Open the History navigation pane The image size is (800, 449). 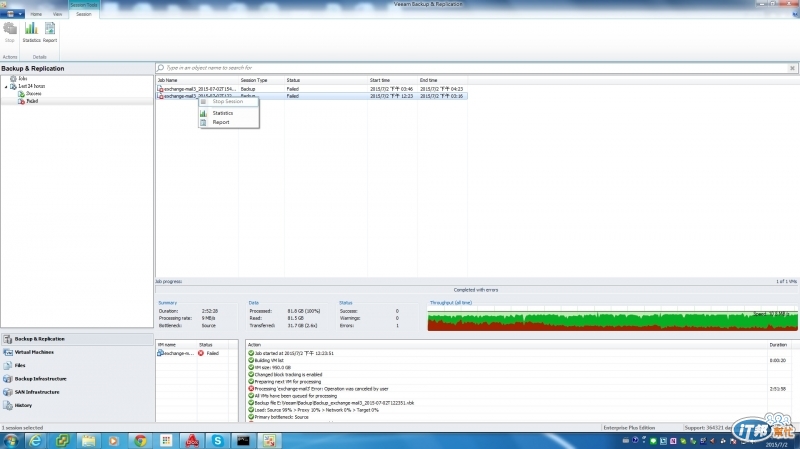click(77, 405)
